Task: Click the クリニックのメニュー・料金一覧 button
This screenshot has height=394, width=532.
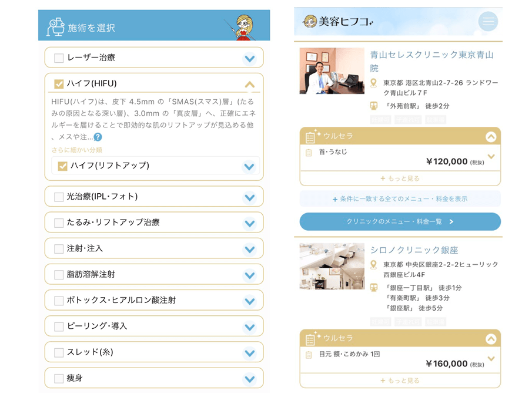Action: click(x=400, y=221)
